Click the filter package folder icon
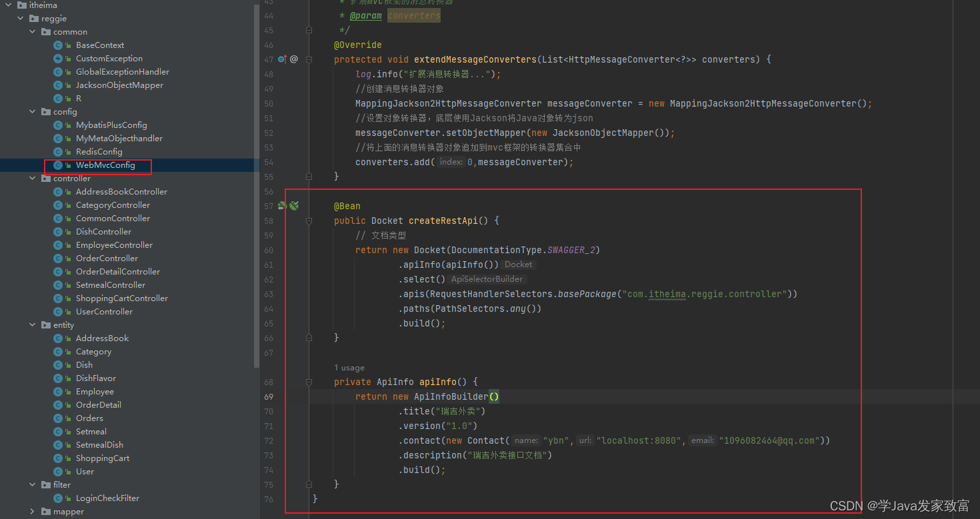The width and height of the screenshot is (980, 519). pos(45,485)
